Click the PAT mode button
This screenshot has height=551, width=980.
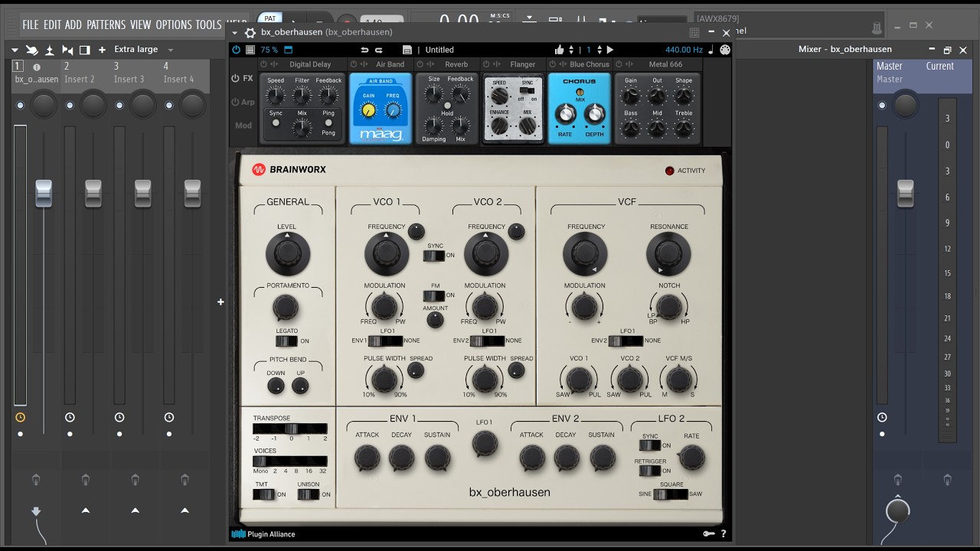pyautogui.click(x=270, y=18)
